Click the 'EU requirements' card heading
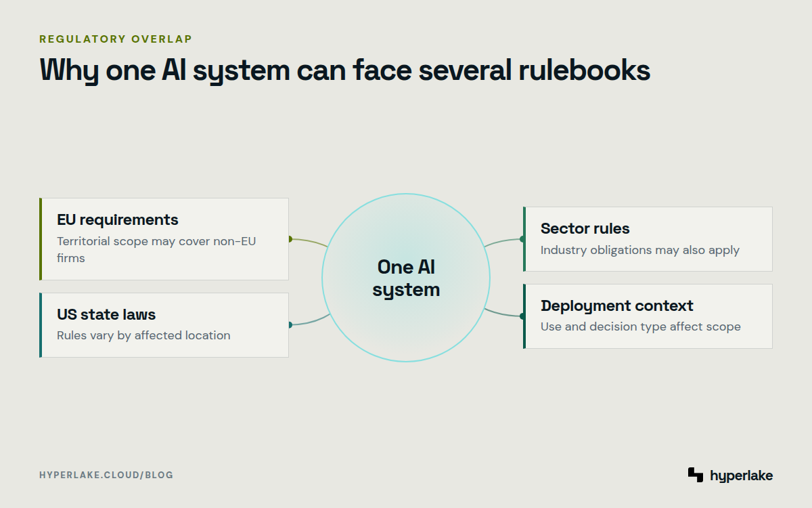 coord(118,219)
